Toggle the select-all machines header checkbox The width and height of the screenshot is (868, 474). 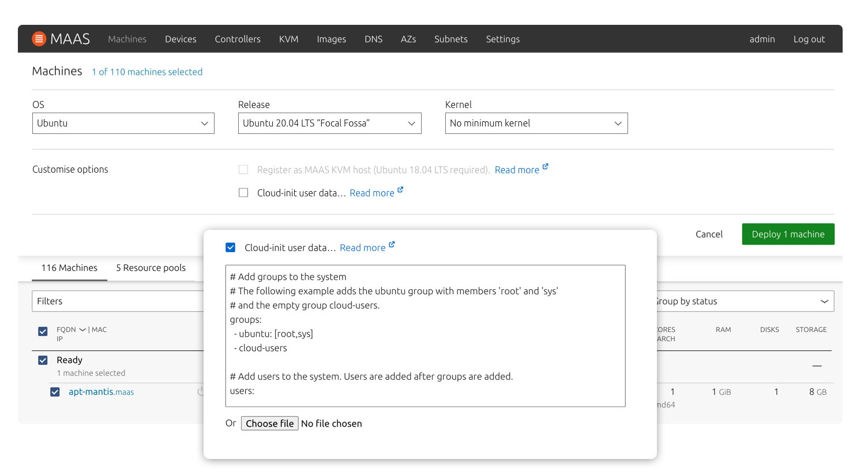[43, 331]
